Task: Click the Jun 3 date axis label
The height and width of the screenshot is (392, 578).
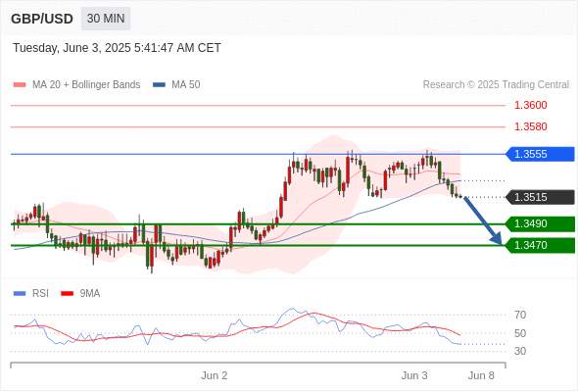Action: tap(414, 375)
